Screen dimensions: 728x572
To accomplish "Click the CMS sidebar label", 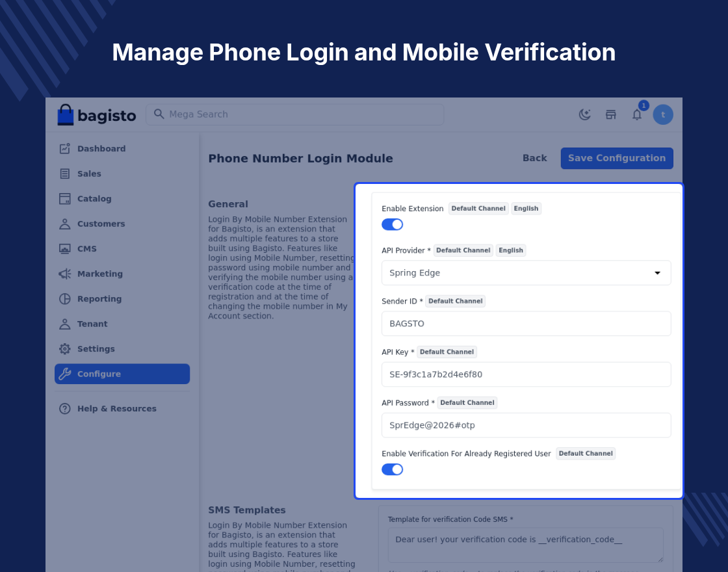I will click(87, 249).
